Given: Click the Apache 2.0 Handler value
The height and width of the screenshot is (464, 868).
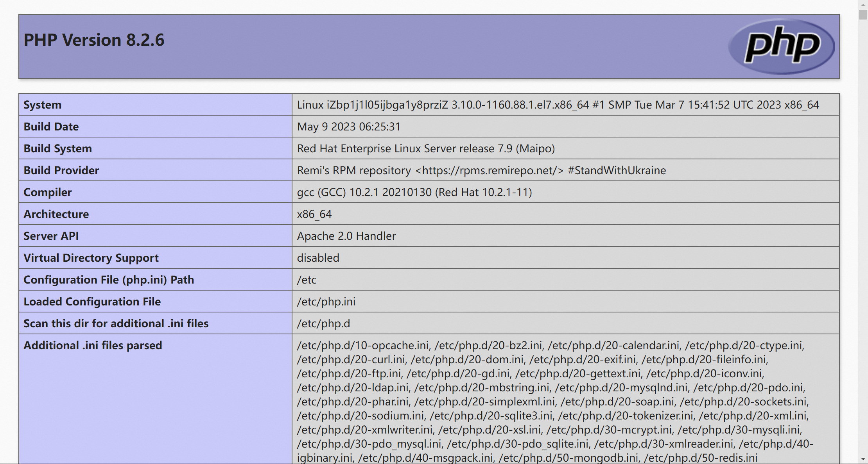Looking at the screenshot, I should 346,236.
